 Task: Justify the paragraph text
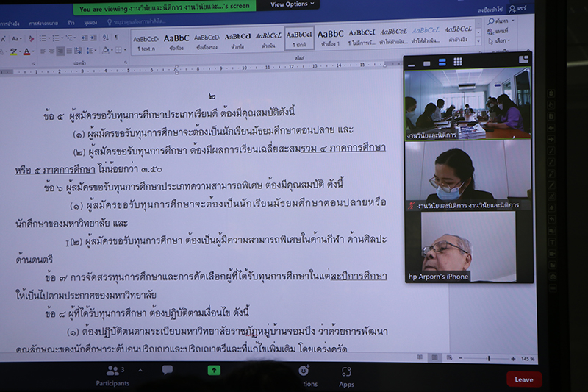pyautogui.click(x=69, y=51)
